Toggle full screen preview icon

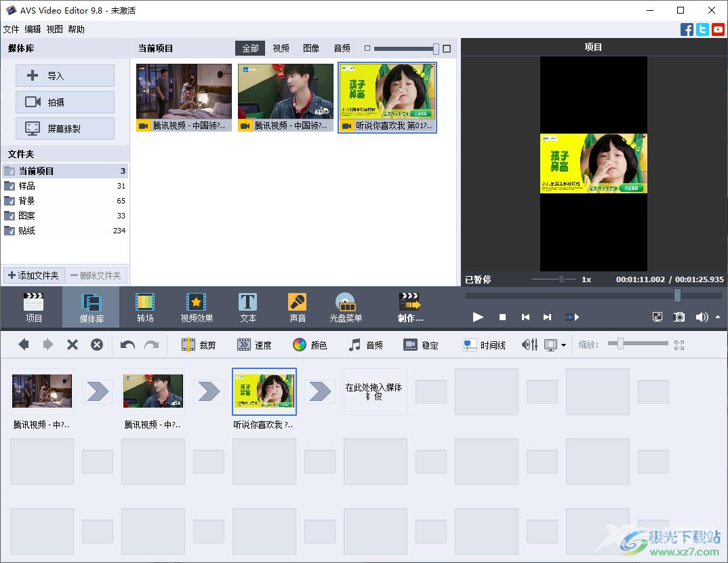click(x=658, y=317)
